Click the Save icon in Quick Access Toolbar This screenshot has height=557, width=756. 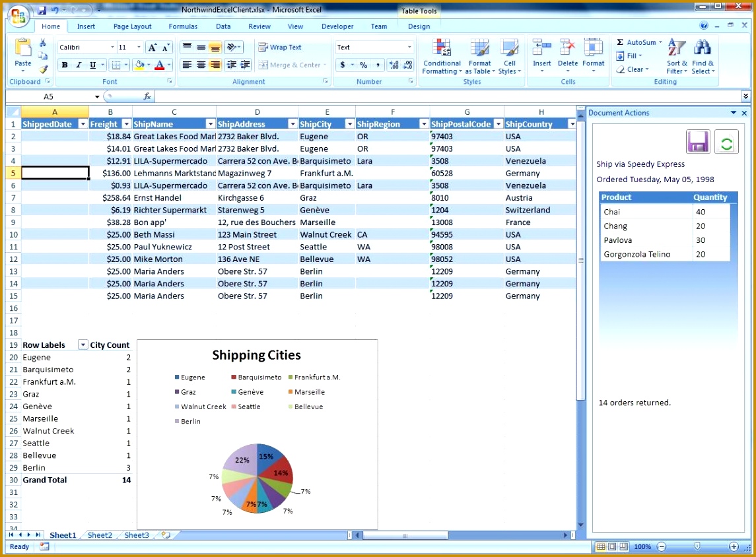coord(42,10)
